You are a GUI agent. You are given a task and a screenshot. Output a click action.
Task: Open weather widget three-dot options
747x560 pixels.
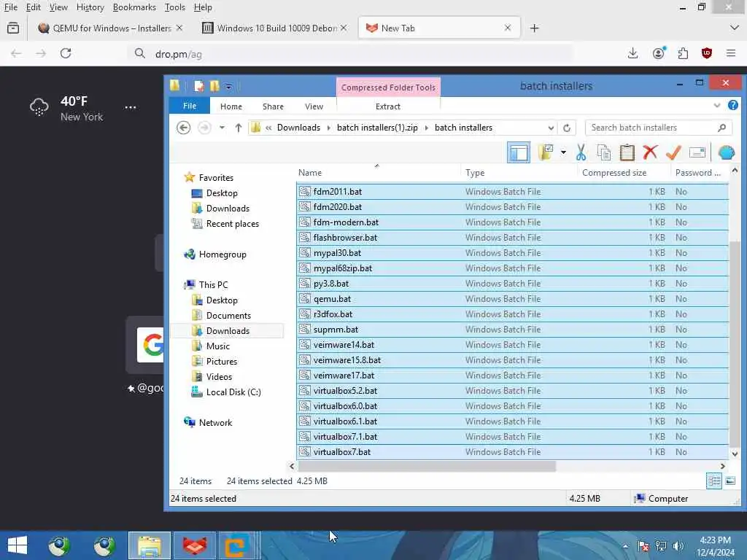click(130, 108)
